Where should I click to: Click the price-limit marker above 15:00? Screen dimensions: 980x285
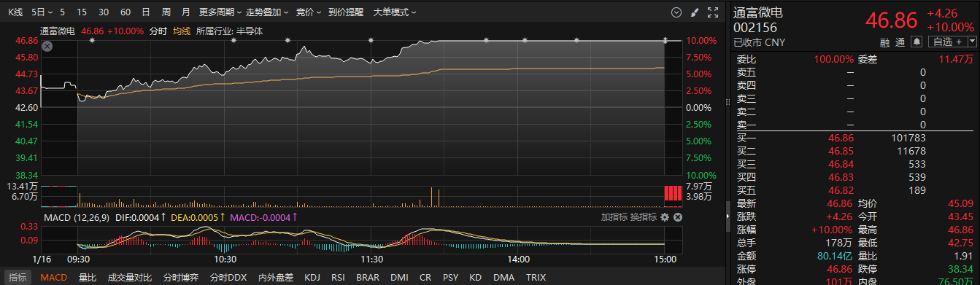point(665,40)
